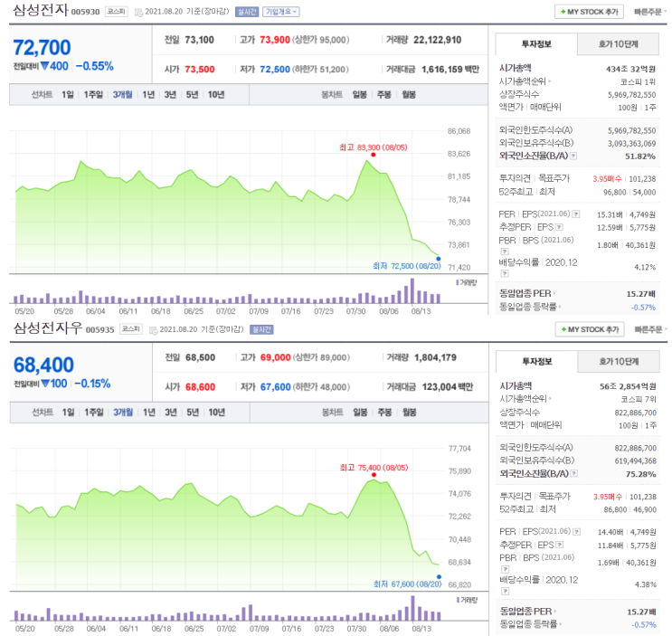Click help icon under 삼성전자우 PBR BPS
The image size is (672, 636).
point(506,569)
